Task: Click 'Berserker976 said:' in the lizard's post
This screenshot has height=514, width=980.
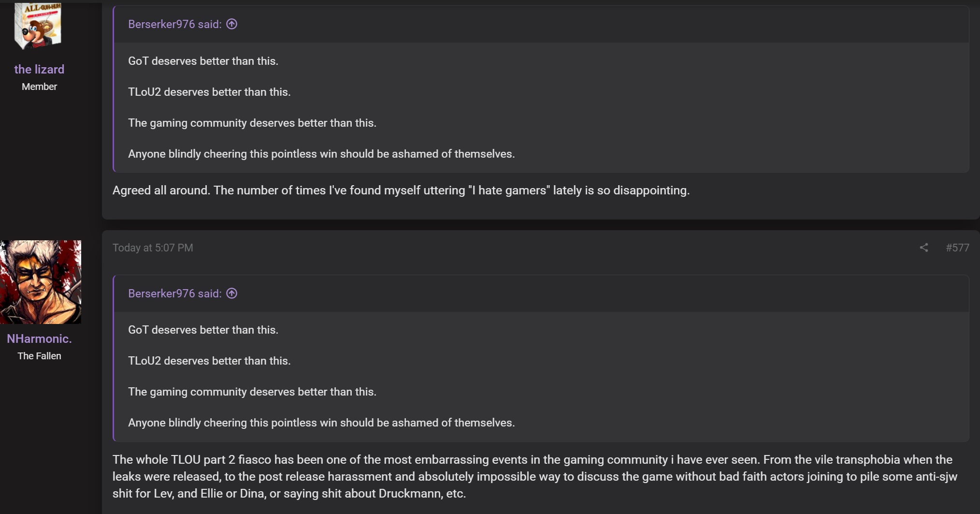Action: [175, 24]
